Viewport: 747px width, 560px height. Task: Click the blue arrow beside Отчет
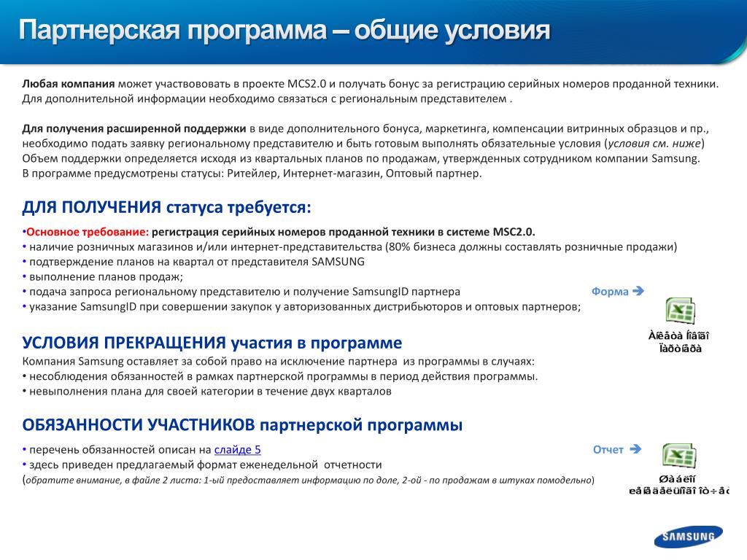coord(635,449)
